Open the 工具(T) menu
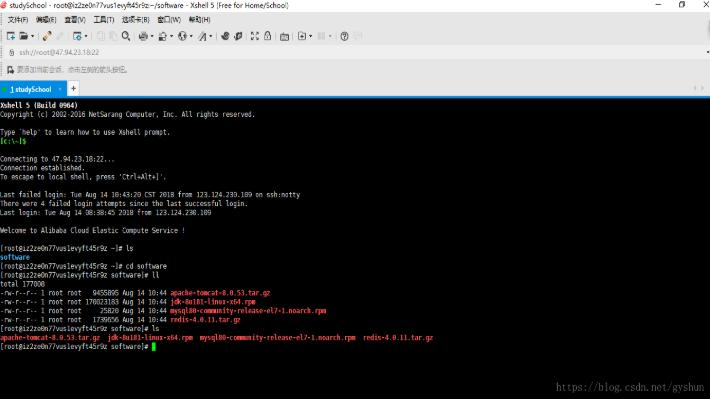The width and height of the screenshot is (710, 401). pyautogui.click(x=103, y=20)
